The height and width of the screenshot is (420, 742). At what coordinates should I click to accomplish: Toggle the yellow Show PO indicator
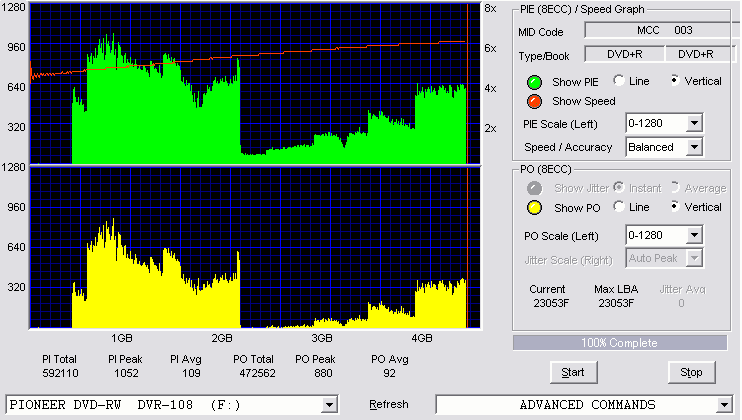click(534, 208)
